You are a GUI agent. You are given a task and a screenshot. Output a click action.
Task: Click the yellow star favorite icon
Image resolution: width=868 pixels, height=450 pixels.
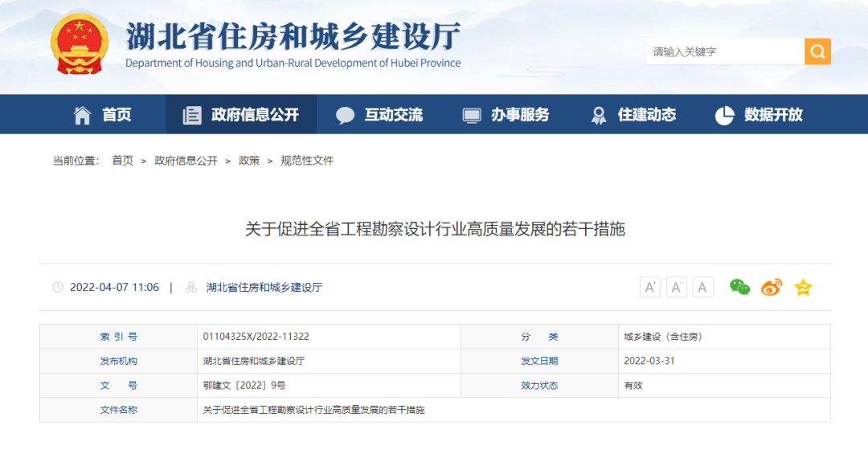803,287
